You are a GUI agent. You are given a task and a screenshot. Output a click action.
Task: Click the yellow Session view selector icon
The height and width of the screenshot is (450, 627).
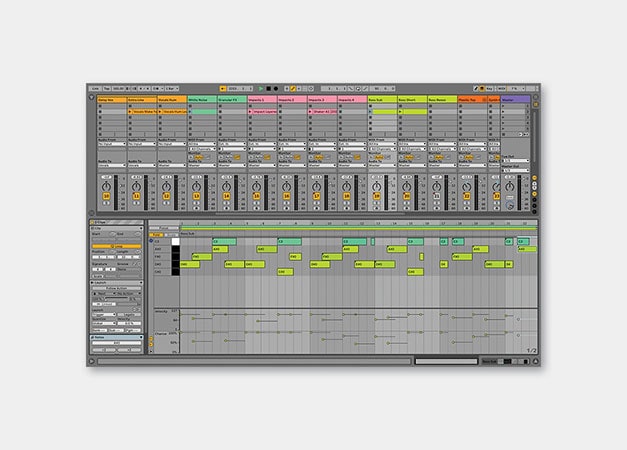(535, 104)
